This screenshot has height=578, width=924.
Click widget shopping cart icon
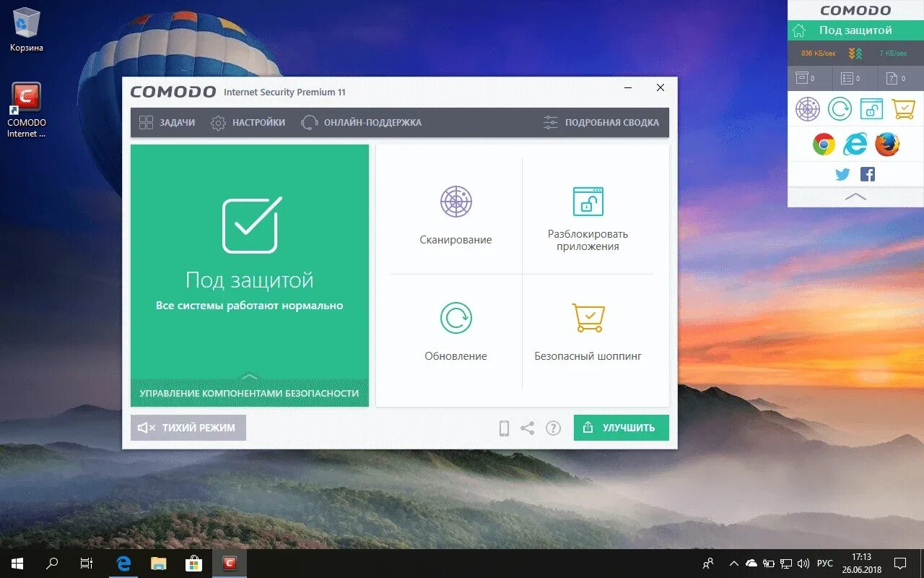click(903, 109)
